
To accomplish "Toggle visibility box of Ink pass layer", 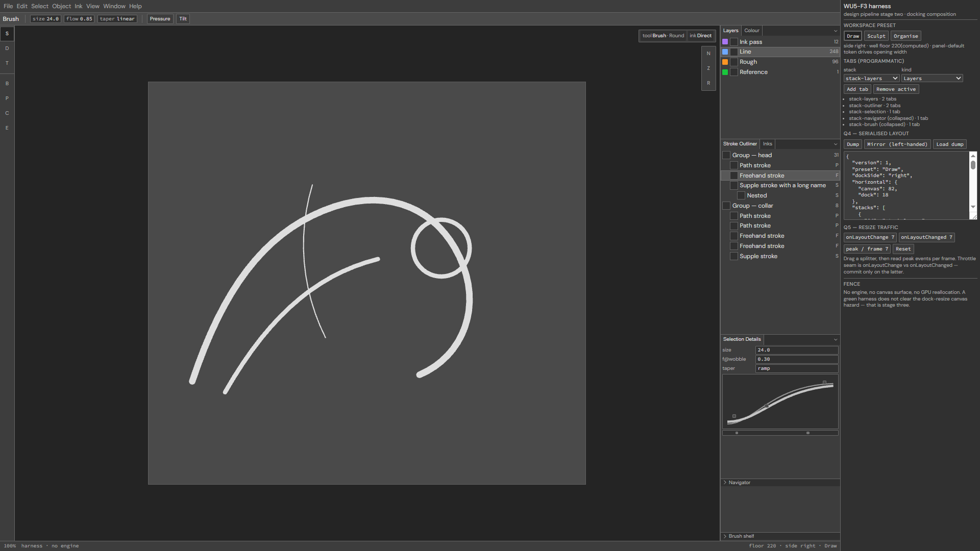I will (734, 42).
